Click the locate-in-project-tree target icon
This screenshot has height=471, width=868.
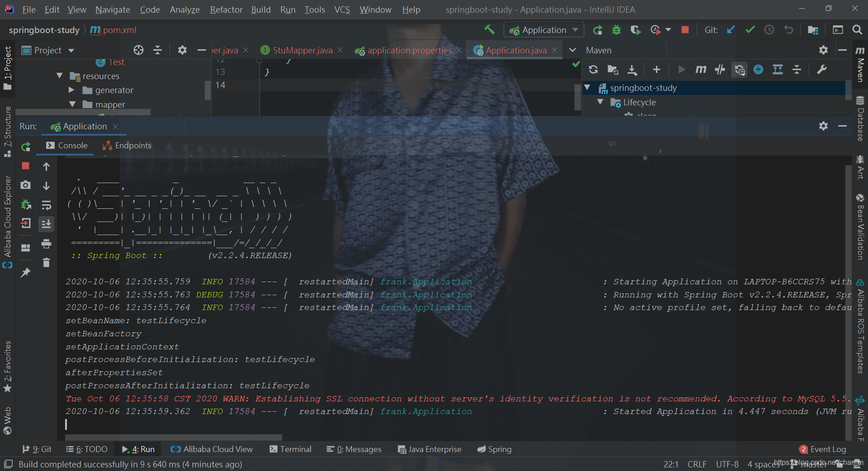coord(138,50)
